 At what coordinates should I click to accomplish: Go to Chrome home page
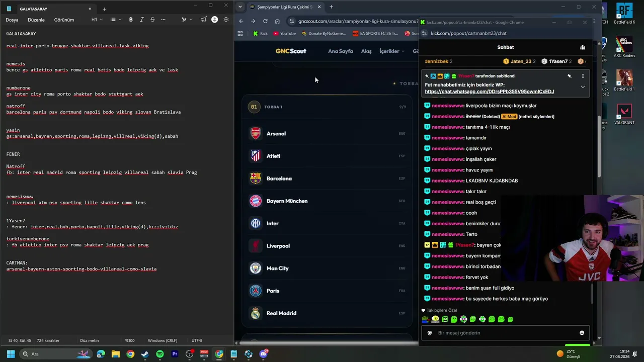coord(277,21)
